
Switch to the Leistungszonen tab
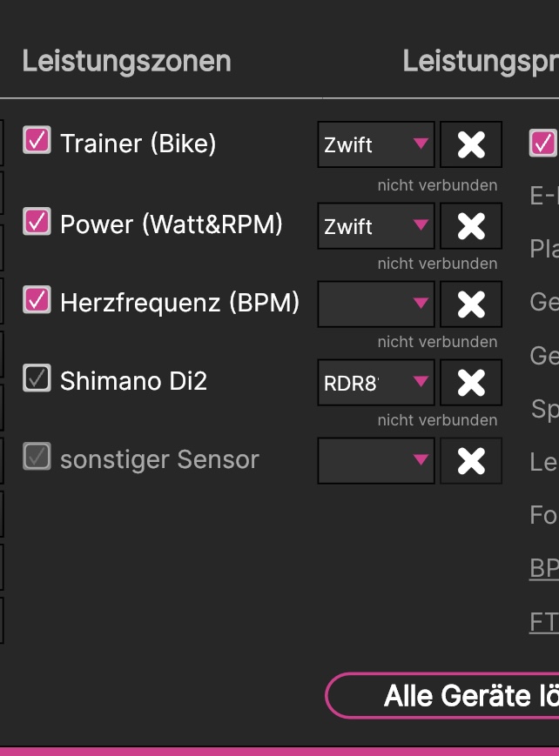(x=126, y=62)
